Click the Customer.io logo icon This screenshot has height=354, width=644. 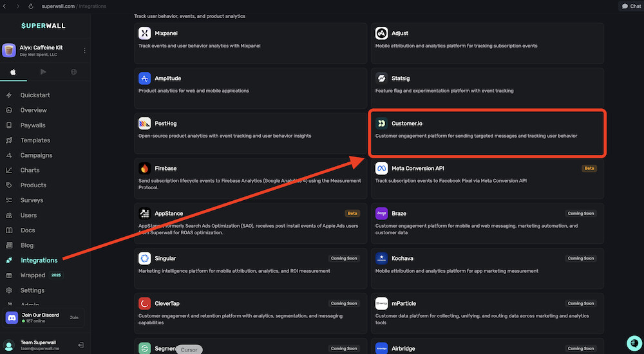click(x=381, y=124)
